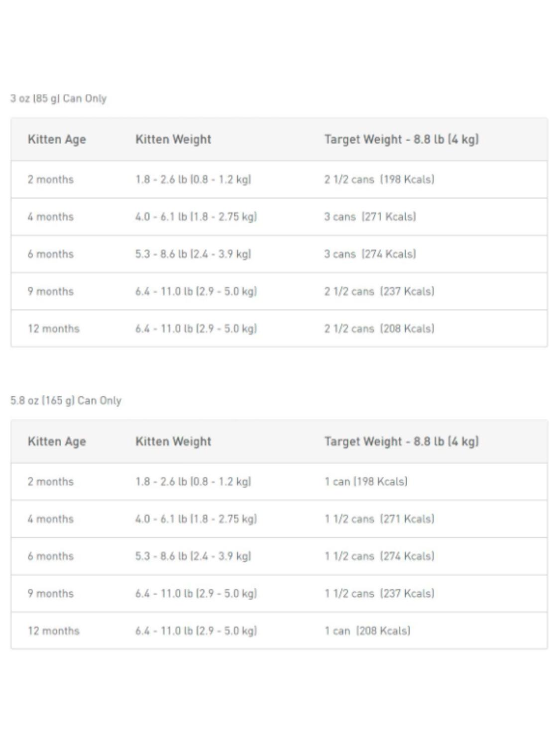Select the "2 1/2 cans (237 Kcals)" cell

pos(379,291)
